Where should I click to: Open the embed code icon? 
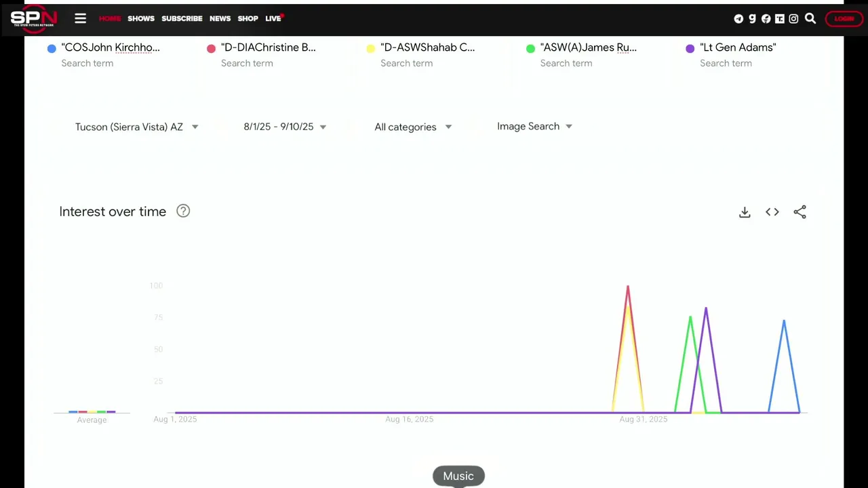pyautogui.click(x=772, y=212)
